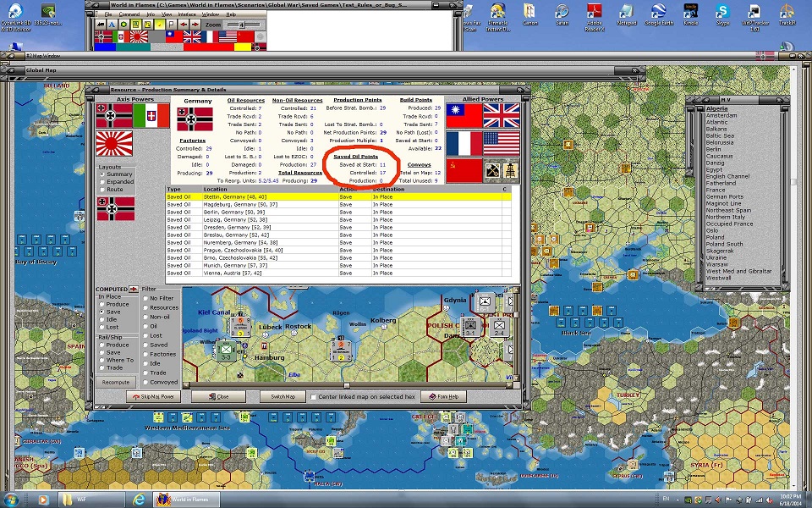
Task: Click the red left arrow toolbar icon
Action: [x=184, y=25]
